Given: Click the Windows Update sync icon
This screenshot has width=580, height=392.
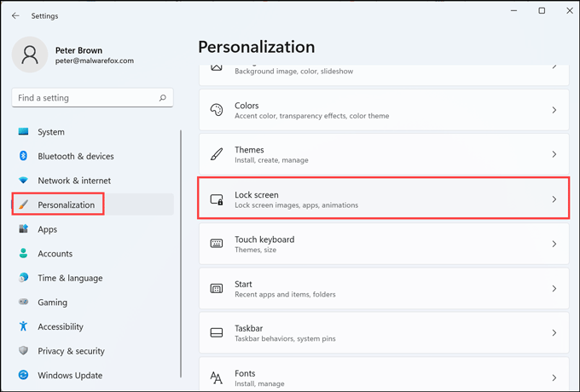Looking at the screenshot, I should (x=23, y=375).
